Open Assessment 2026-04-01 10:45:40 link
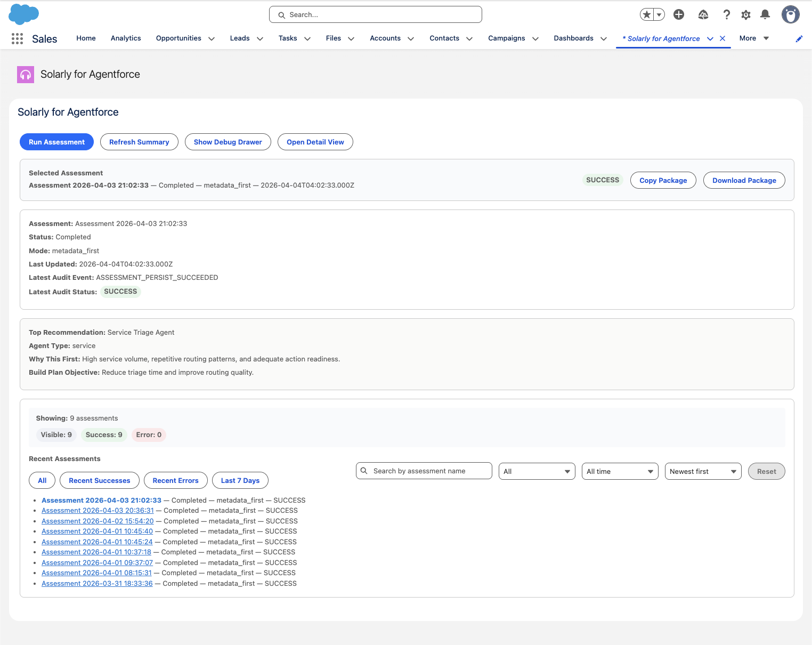This screenshot has height=645, width=812. pyautogui.click(x=97, y=531)
